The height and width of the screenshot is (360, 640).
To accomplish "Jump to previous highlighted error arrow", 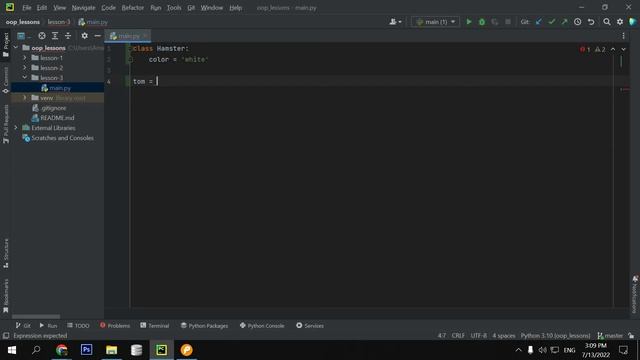I will [x=613, y=49].
